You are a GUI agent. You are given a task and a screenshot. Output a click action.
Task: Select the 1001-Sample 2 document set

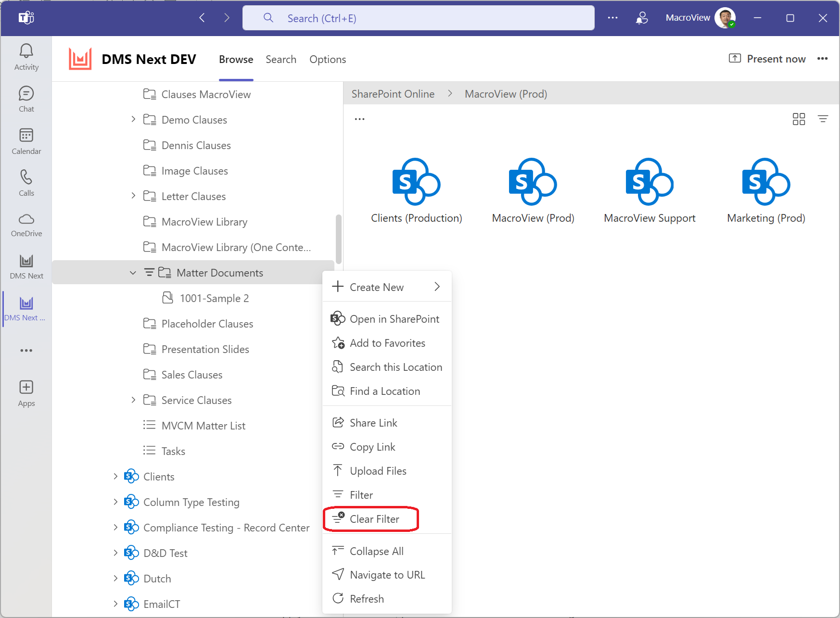(214, 298)
